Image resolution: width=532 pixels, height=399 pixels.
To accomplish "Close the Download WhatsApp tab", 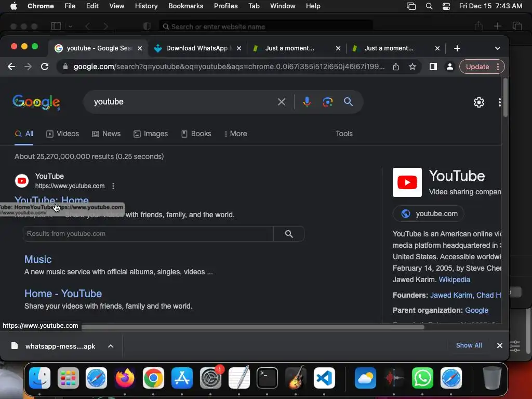I will [239, 48].
